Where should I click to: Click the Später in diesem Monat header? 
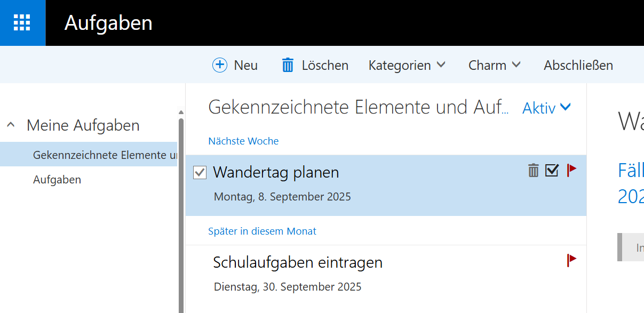[x=262, y=231]
